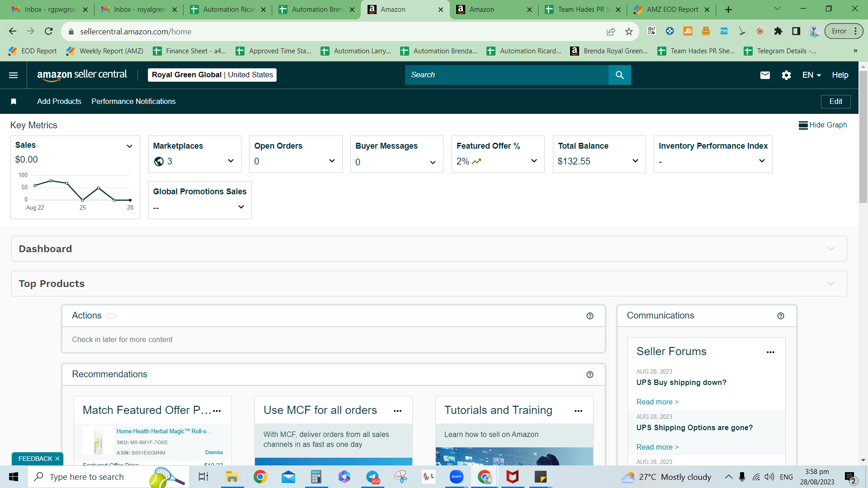The width and height of the screenshot is (868, 488).
Task: Open new browser tab
Action: click(x=728, y=9)
